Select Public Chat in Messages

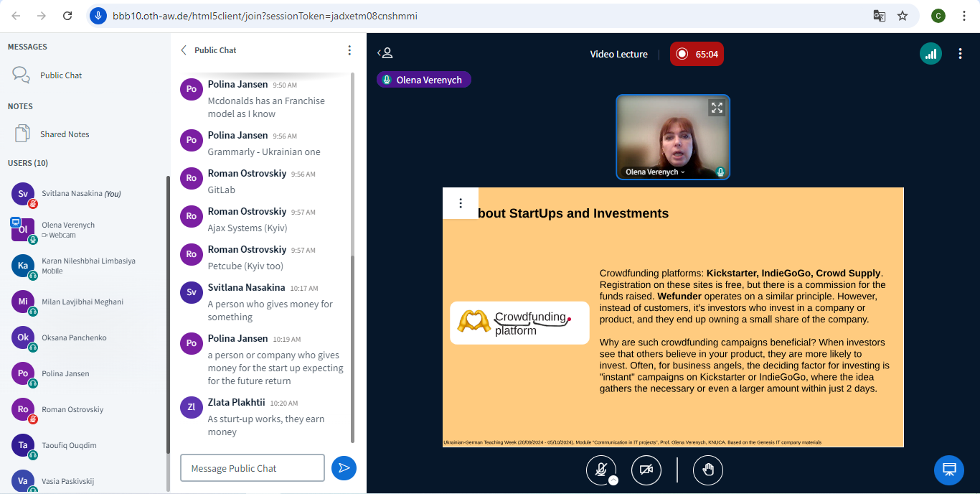coord(61,75)
